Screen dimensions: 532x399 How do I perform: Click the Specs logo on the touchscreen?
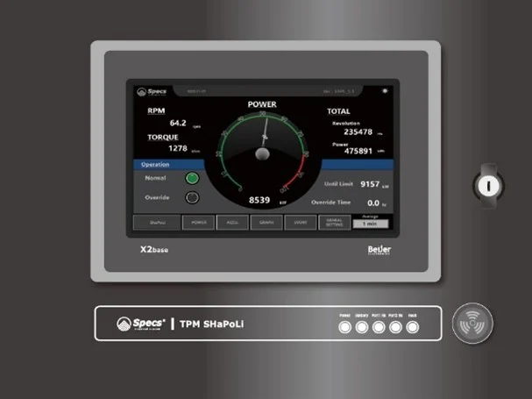151,90
